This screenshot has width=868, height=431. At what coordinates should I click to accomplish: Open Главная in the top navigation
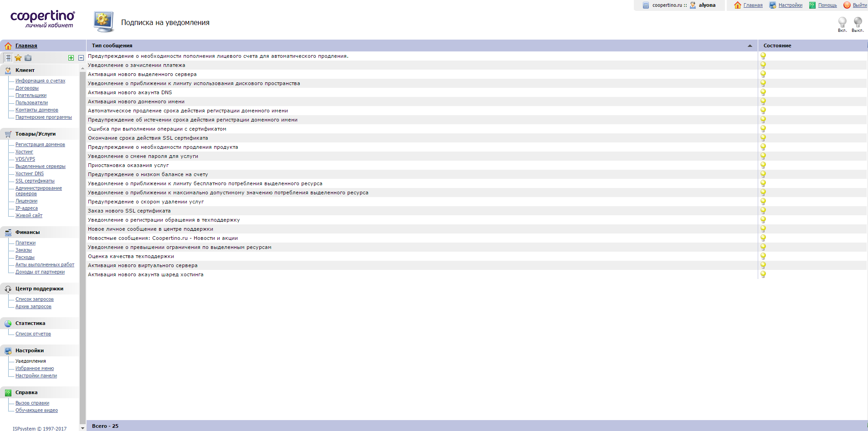753,5
